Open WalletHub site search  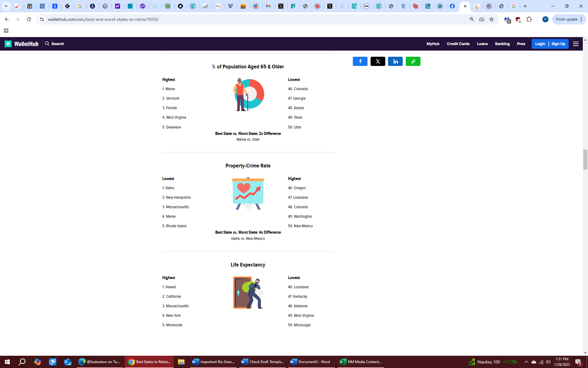tap(55, 44)
